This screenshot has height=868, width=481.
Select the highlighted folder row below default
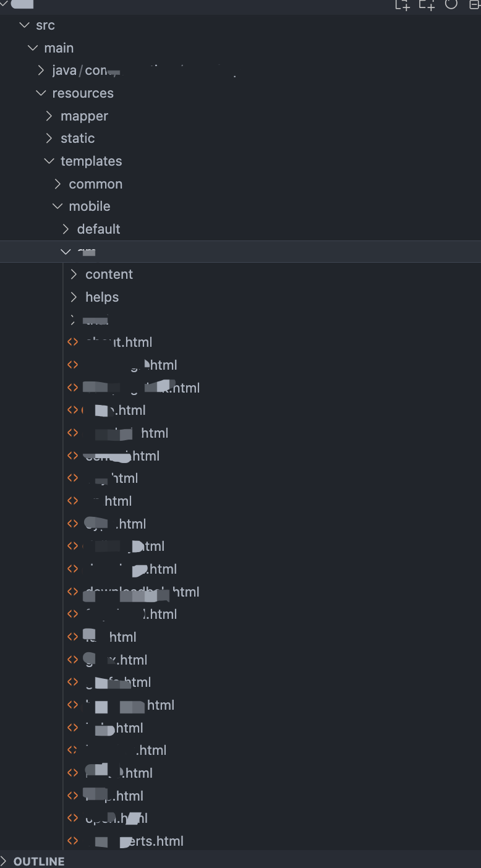(x=240, y=252)
